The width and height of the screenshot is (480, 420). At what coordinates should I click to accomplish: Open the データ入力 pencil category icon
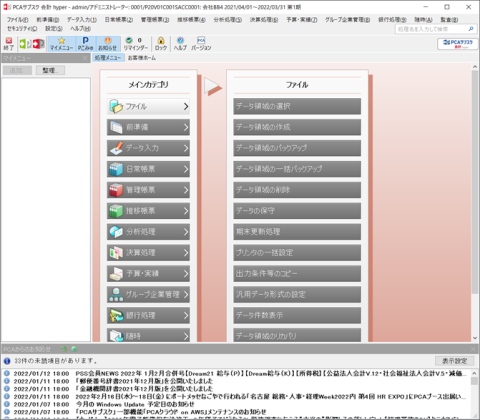tap(116, 148)
